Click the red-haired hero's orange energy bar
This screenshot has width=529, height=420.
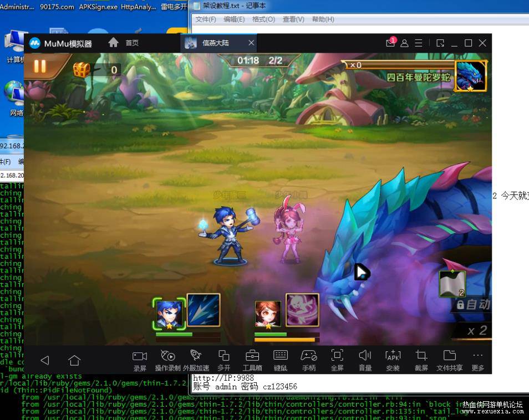tap(287, 340)
